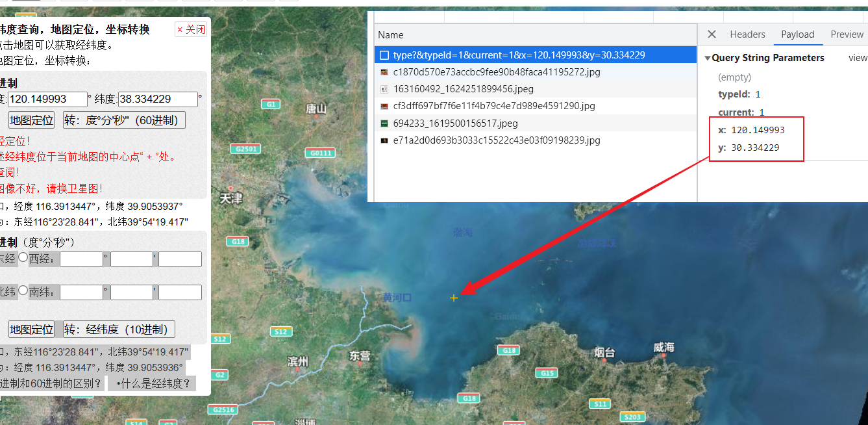Click the thumbnail icon of c1870d570e73accbc9fee90b48faca41195272.jpg

[384, 72]
